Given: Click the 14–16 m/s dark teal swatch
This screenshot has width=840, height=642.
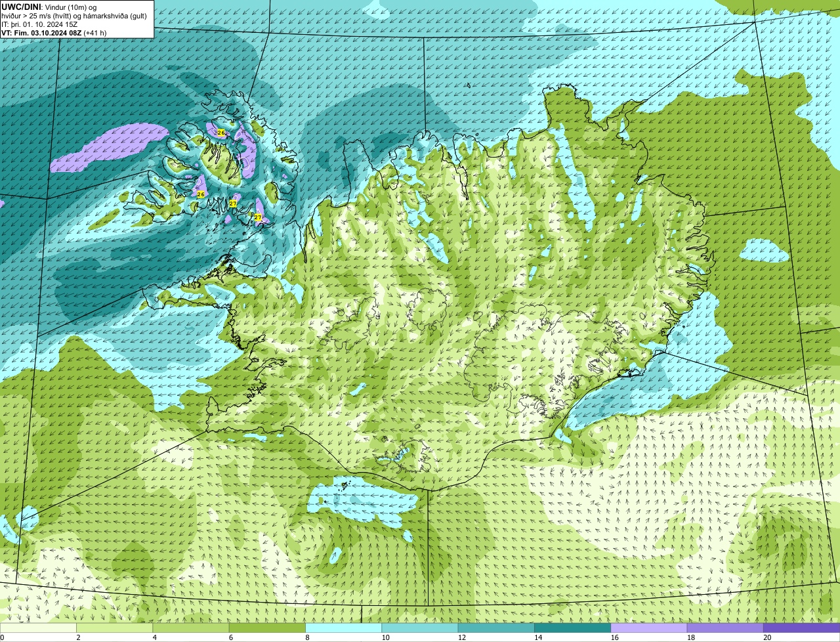Looking at the screenshot, I should click(x=572, y=628).
